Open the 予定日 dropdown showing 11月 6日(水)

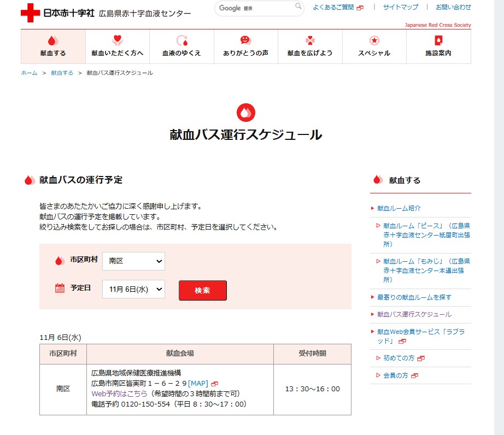pyautogui.click(x=134, y=289)
